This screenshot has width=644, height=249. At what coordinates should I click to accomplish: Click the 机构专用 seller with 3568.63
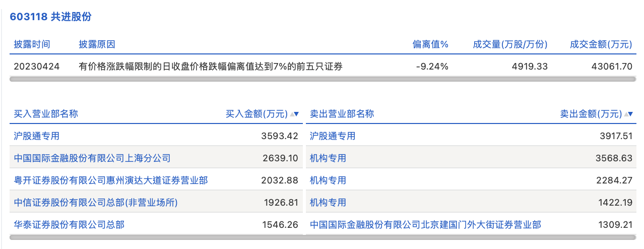pos(328,158)
